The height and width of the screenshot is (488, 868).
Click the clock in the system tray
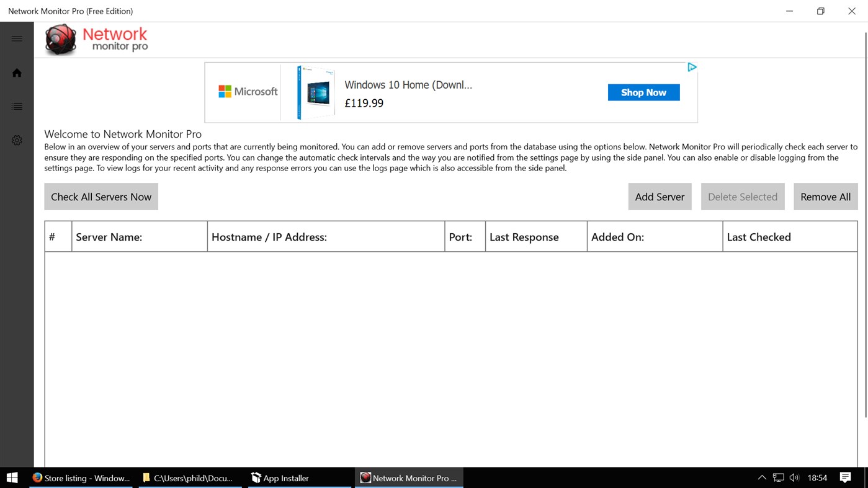pos(817,477)
